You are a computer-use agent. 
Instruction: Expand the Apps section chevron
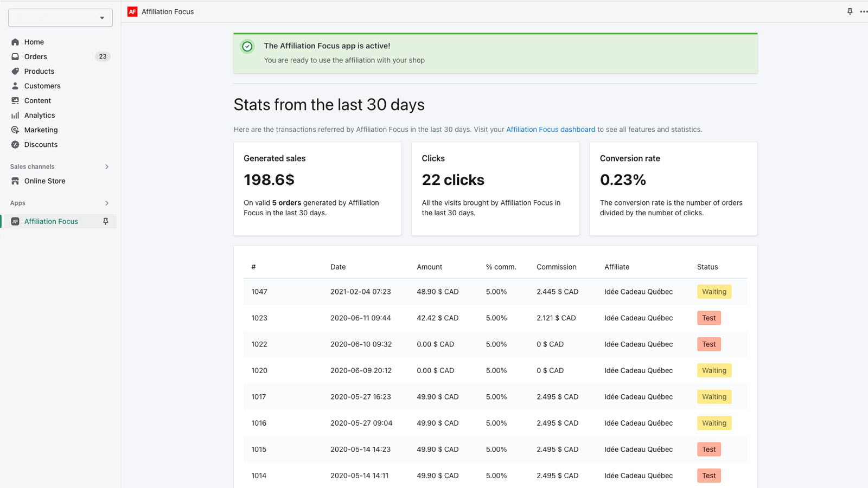point(107,203)
